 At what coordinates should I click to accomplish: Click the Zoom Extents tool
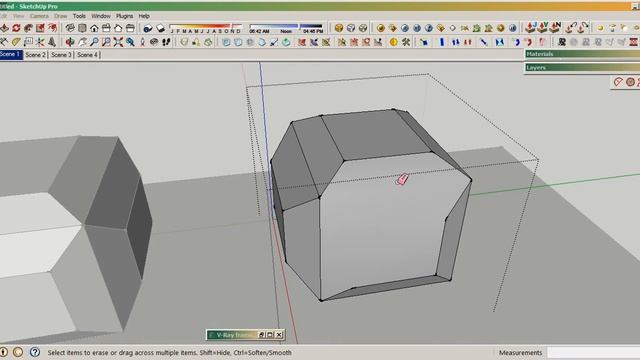[x=118, y=42]
